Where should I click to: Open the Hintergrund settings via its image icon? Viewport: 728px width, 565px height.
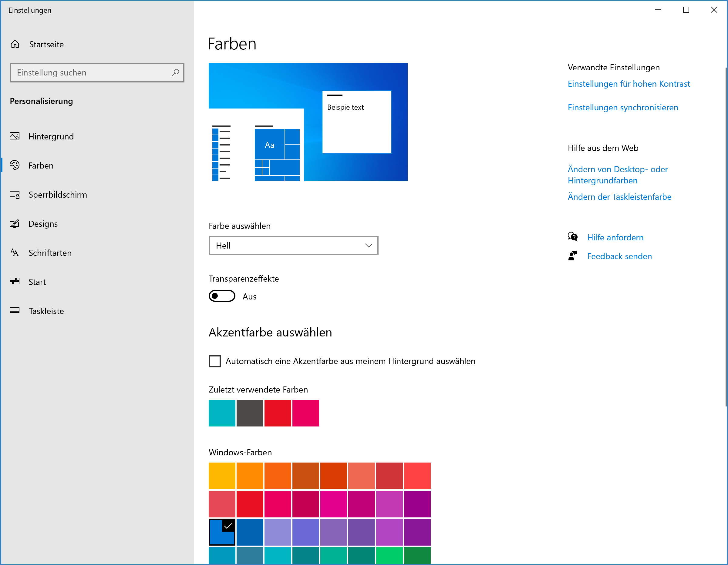tap(15, 136)
